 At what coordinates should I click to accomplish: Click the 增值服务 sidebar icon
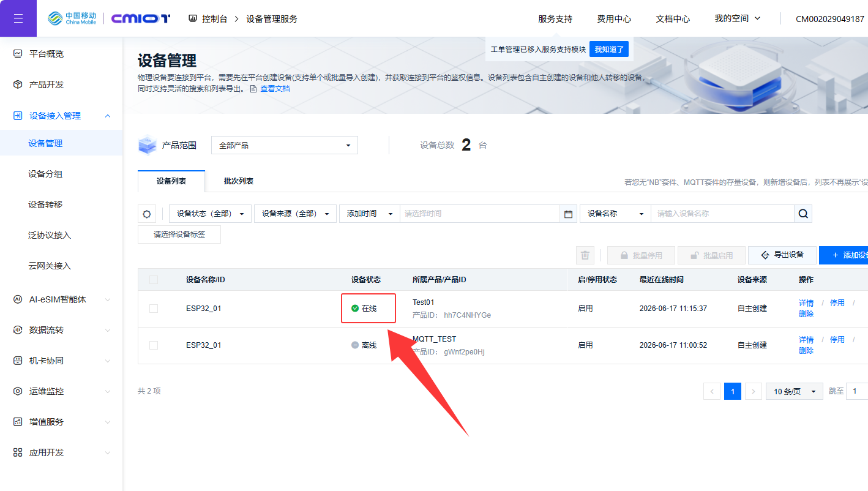click(18, 422)
